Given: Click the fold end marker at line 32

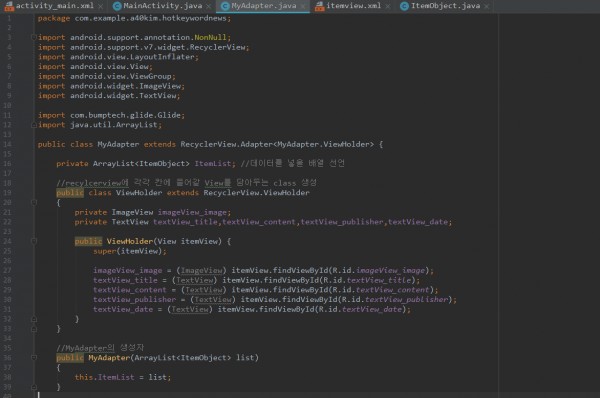Looking at the screenshot, I should click(34, 319).
